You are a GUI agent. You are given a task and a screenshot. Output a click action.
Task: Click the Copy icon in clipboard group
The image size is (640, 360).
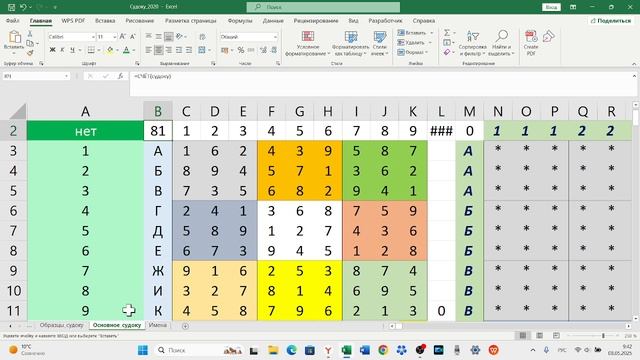[x=30, y=43]
